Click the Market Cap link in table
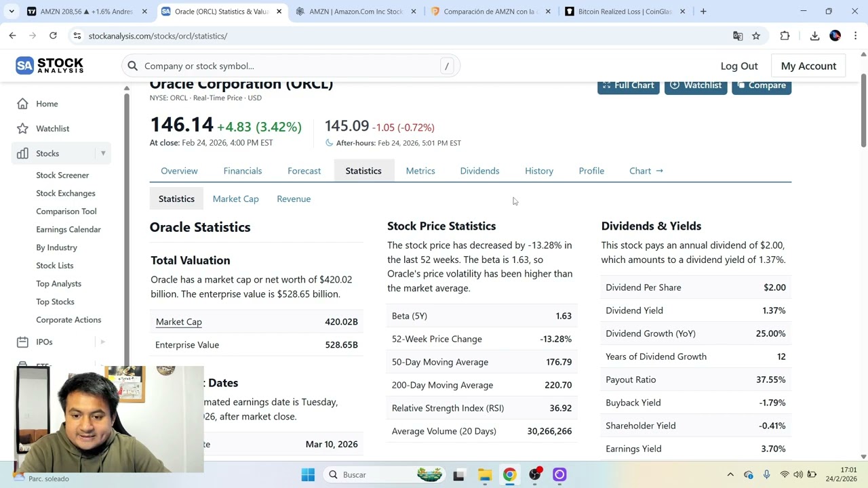The image size is (868, 488). click(x=178, y=322)
